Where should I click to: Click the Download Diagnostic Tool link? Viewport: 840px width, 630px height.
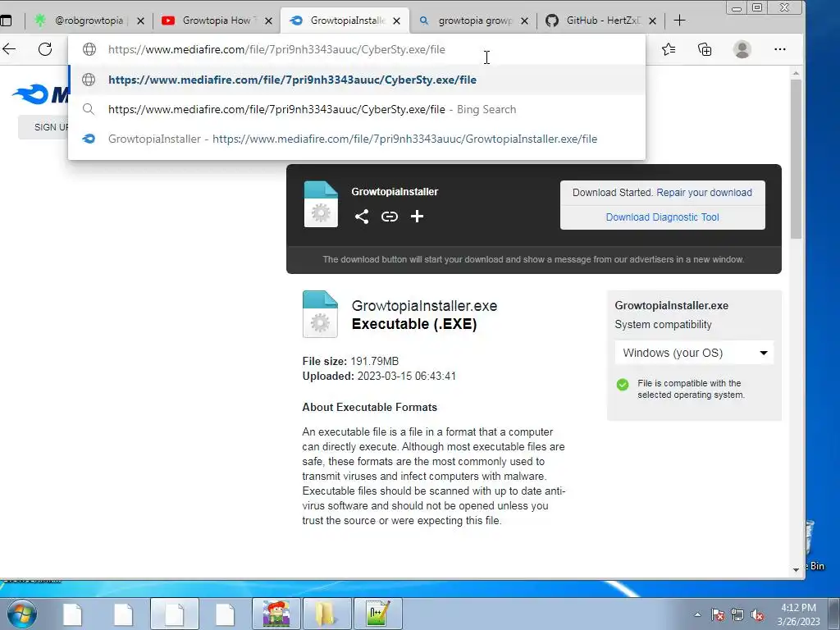662,217
